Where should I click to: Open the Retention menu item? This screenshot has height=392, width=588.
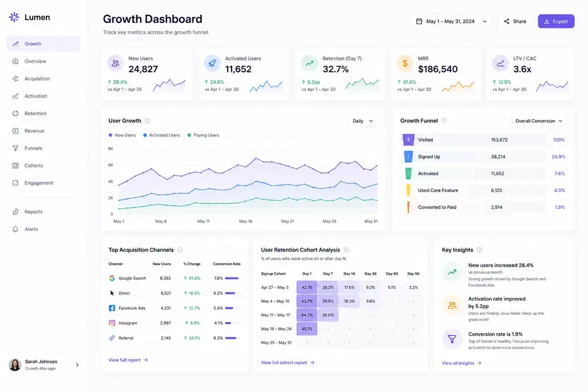tap(44, 113)
